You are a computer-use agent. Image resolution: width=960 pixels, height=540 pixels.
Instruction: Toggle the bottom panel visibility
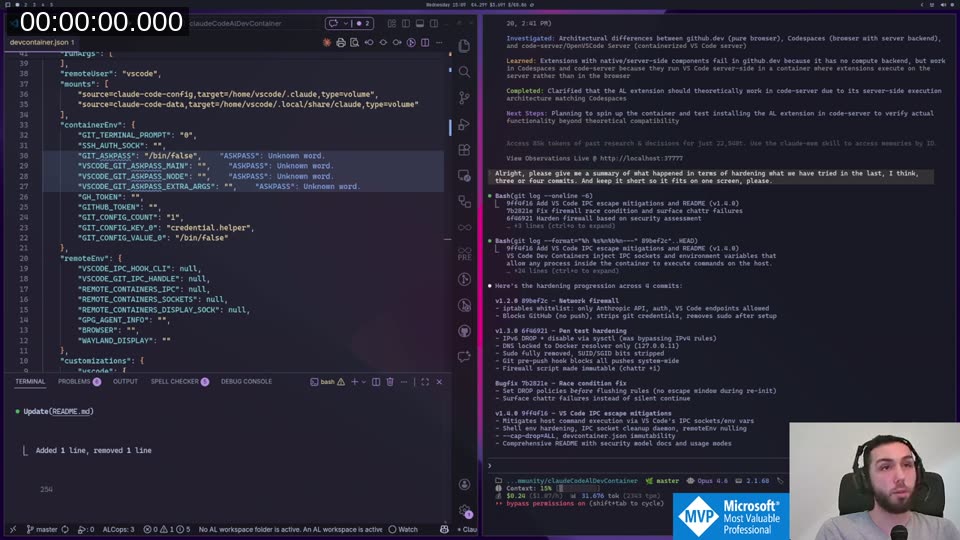click(420, 23)
